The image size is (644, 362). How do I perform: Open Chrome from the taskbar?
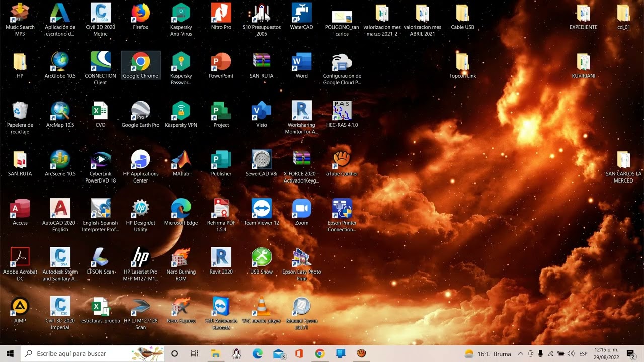click(319, 353)
